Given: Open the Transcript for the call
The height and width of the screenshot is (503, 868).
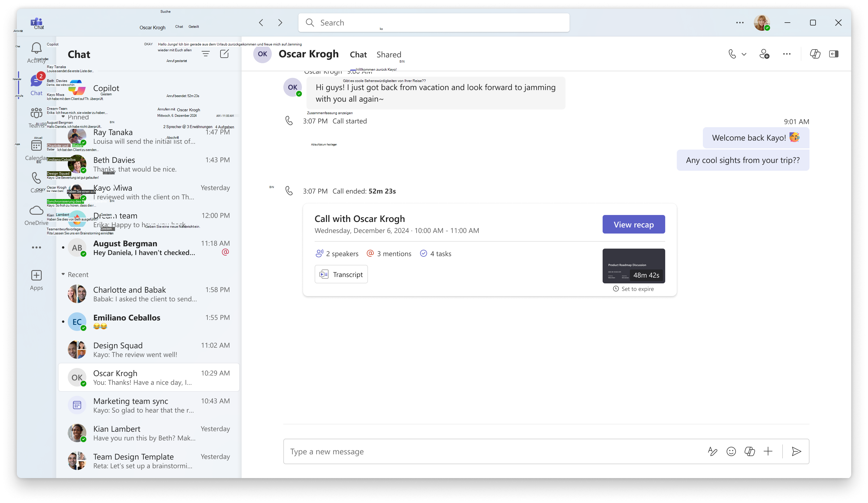Looking at the screenshot, I should pos(341,274).
